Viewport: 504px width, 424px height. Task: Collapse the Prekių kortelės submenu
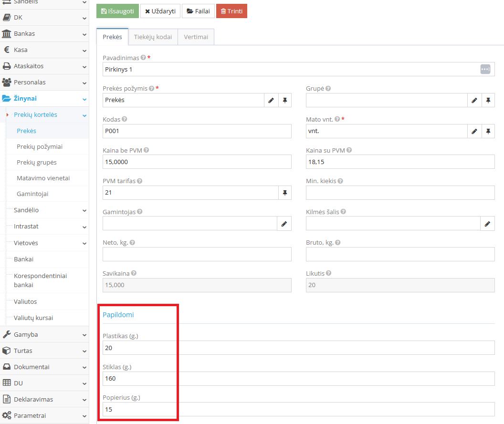48,115
